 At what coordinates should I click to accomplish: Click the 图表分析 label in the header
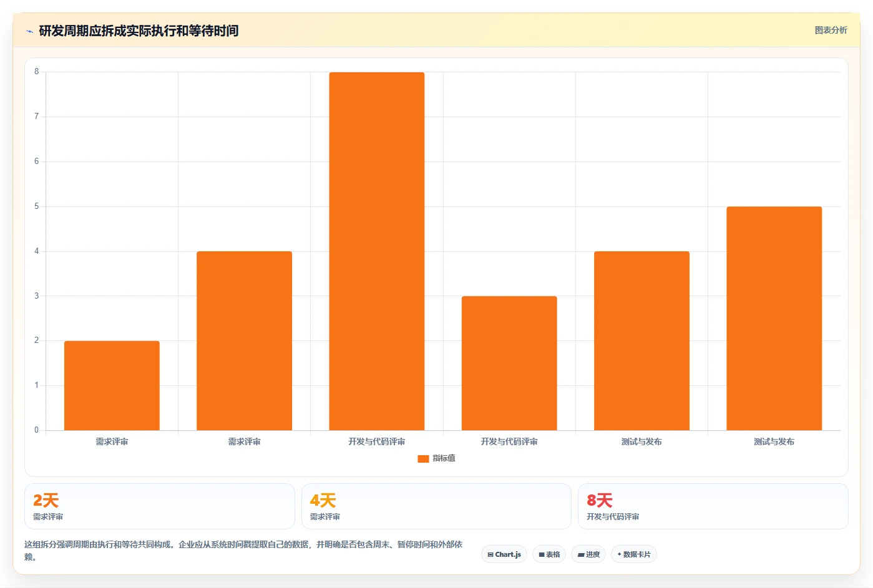click(831, 30)
